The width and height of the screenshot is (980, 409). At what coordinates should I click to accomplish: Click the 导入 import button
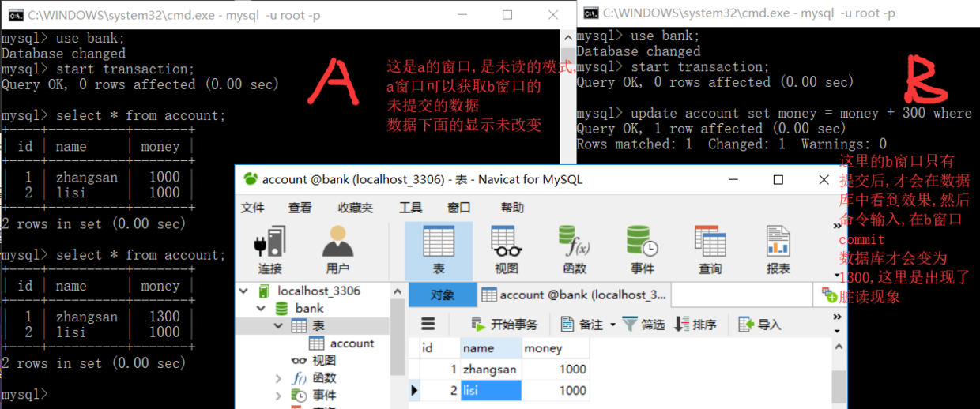pos(759,325)
